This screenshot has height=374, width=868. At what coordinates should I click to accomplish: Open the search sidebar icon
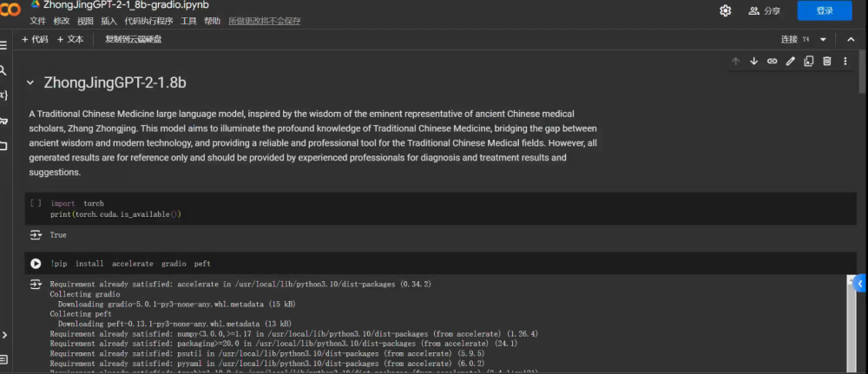coord(3,70)
